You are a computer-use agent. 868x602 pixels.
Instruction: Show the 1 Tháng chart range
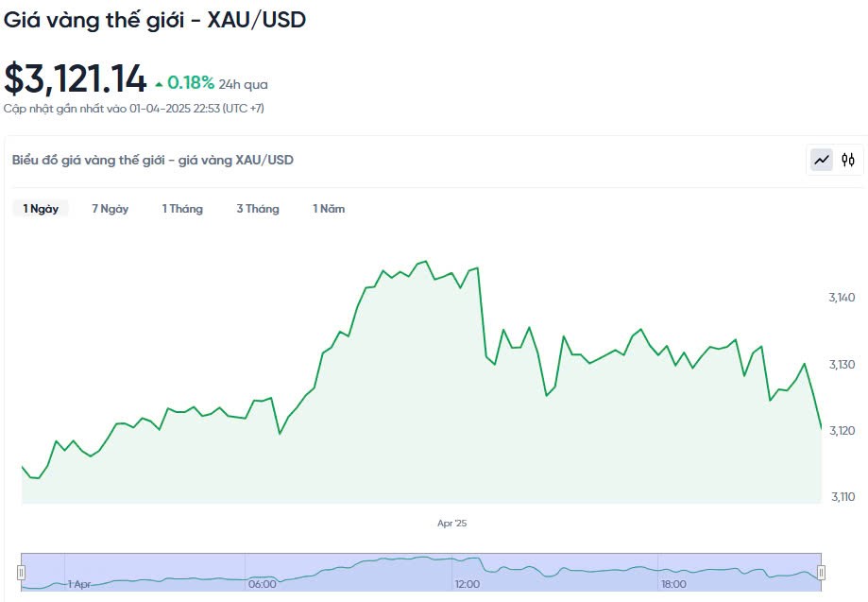182,209
